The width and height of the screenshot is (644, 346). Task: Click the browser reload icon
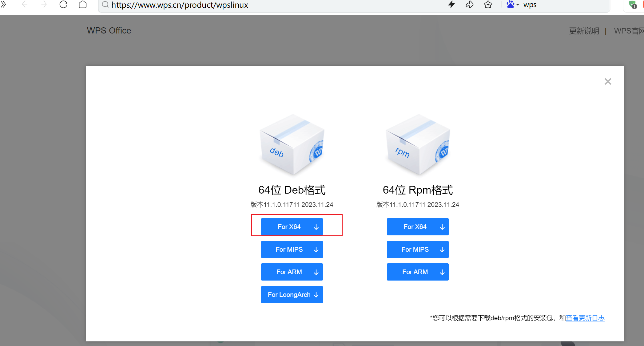click(63, 4)
